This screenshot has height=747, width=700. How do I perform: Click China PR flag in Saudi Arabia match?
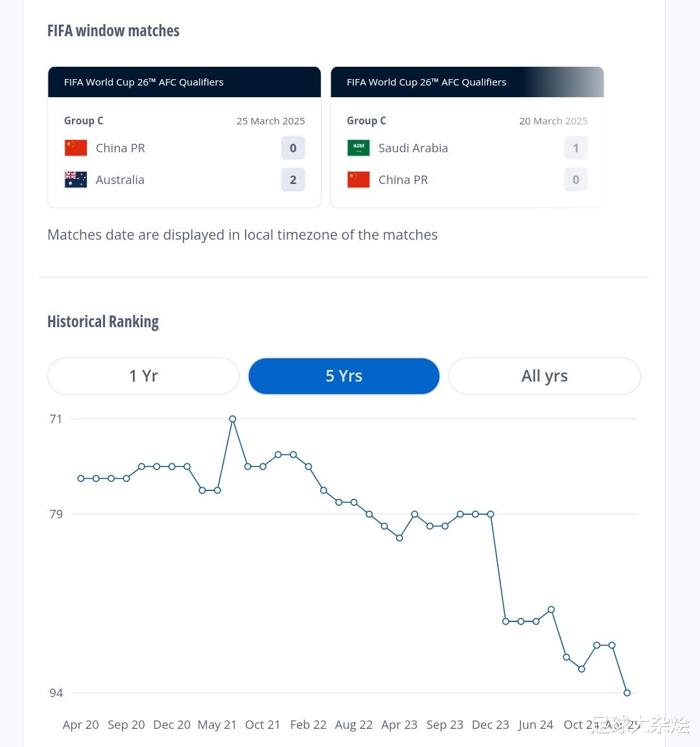[x=358, y=179]
